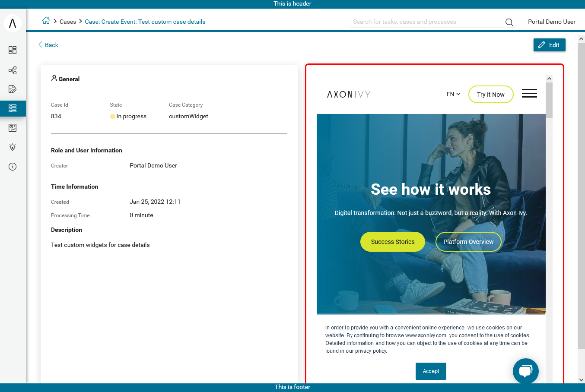
Task: Open the Tasks sidebar icon
Action: pyautogui.click(x=13, y=89)
